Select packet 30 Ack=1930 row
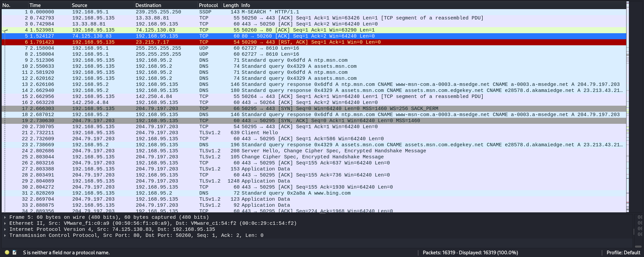This screenshot has height=257, width=644. [314, 187]
